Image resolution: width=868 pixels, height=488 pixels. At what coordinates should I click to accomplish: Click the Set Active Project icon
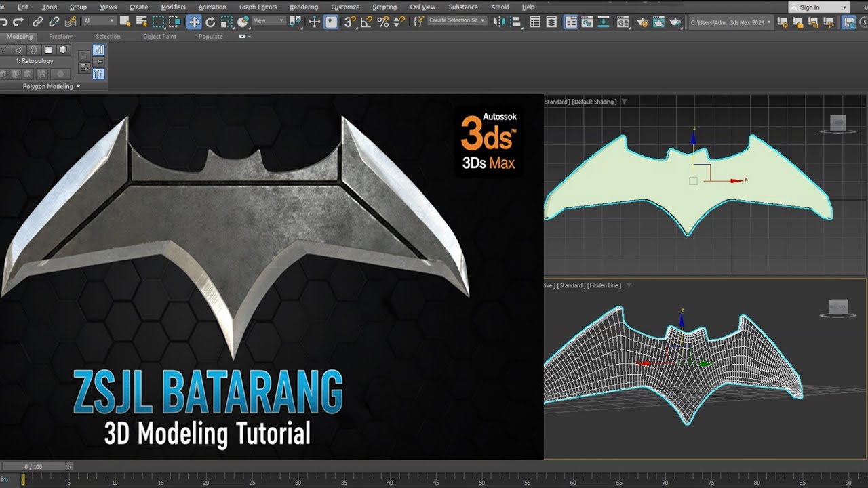point(783,22)
